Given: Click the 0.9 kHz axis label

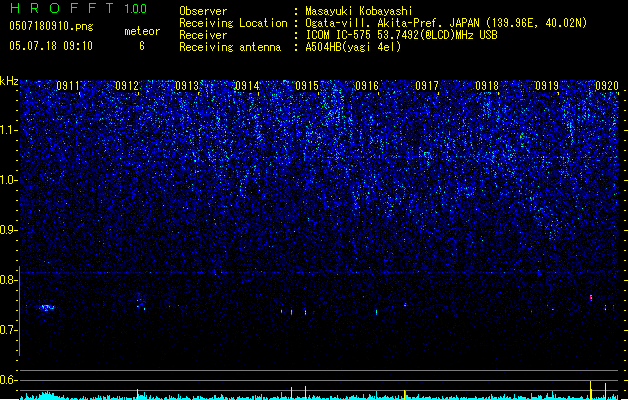Looking at the screenshot, I should pyautogui.click(x=9, y=230).
